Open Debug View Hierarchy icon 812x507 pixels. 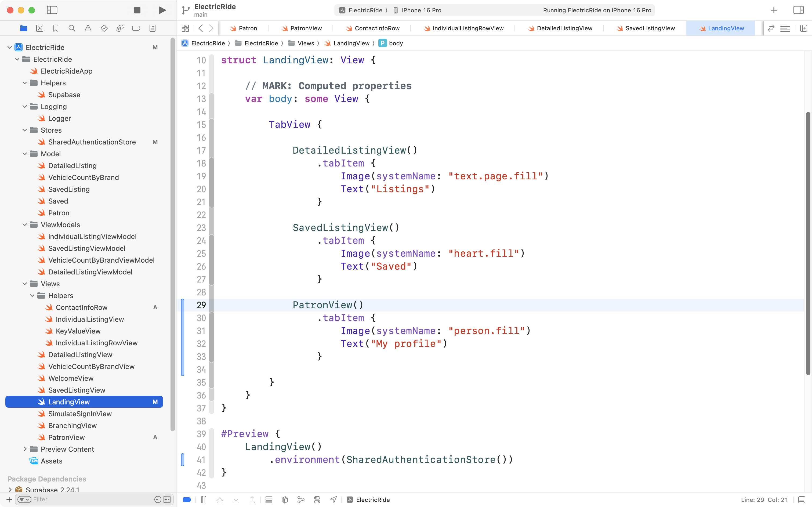pyautogui.click(x=285, y=500)
